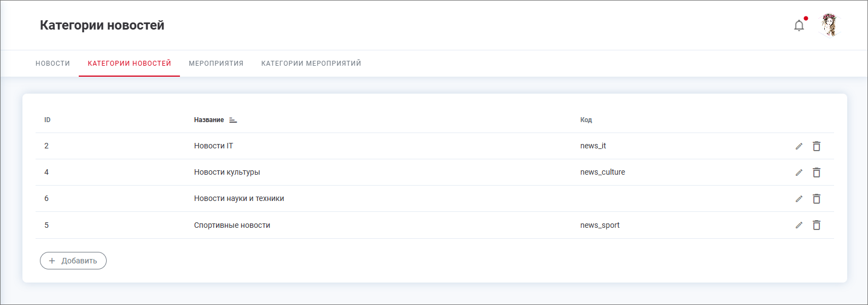The width and height of the screenshot is (868, 305).
Task: Go to Категории мероприятий tab
Action: click(311, 64)
